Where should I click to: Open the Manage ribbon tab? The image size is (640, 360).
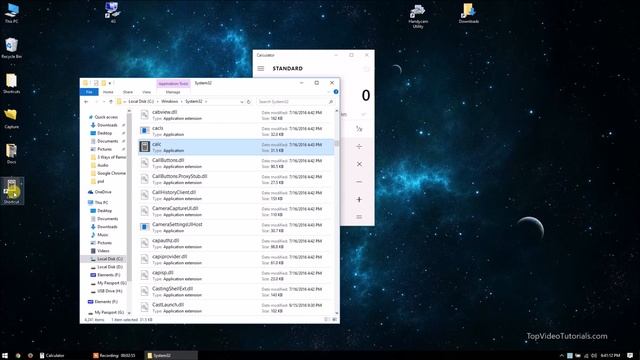tap(173, 92)
